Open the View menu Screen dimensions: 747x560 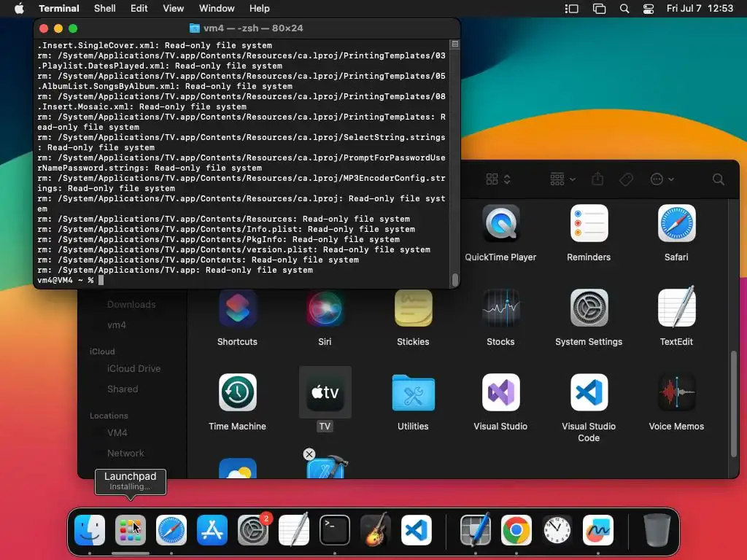174,8
